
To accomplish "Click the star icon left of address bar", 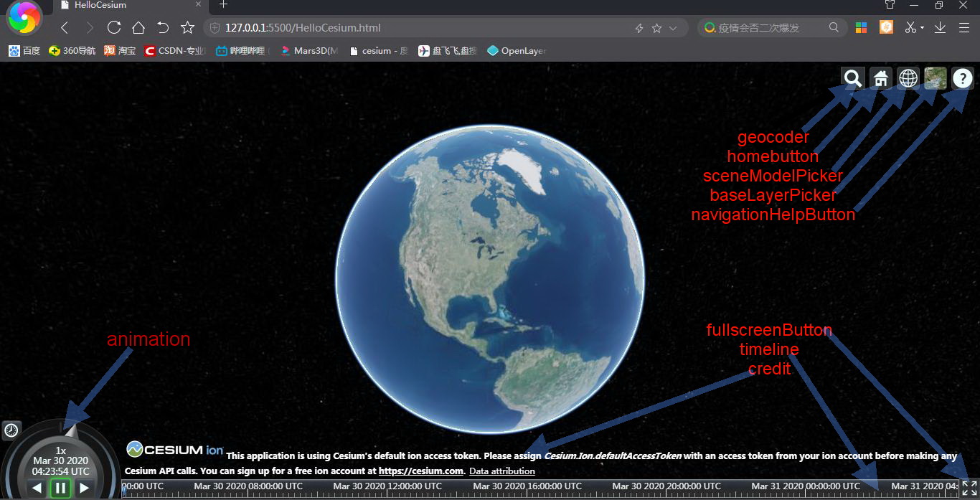I will [187, 28].
